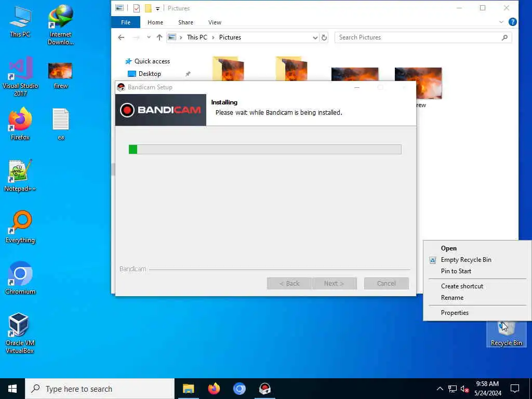Open Customize Quick Access Toolbar dropdown
Viewport: 532px width, 399px height.
(158, 8)
